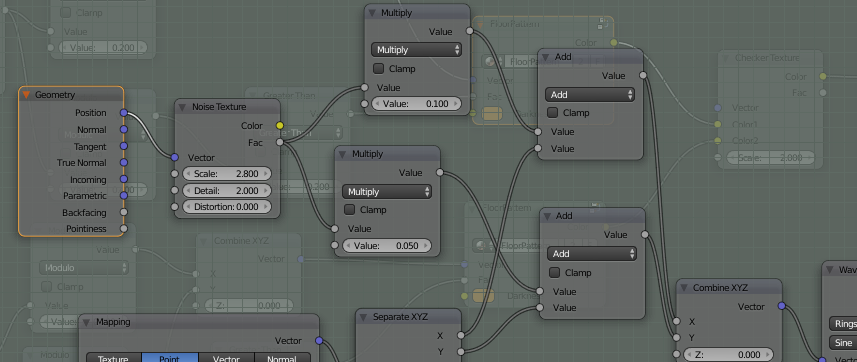The width and height of the screenshot is (857, 362).
Task: Decrease Value 0.100 with its left arrow
Action: [378, 104]
